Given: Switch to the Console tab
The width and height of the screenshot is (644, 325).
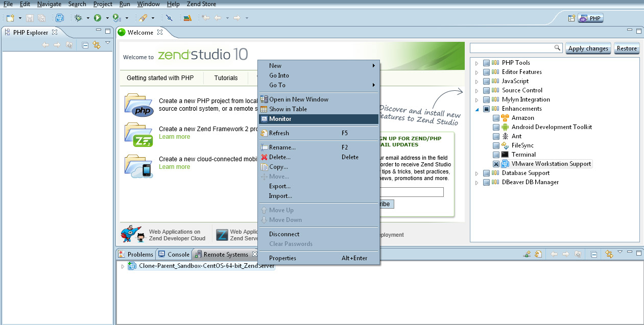Looking at the screenshot, I should 174,254.
